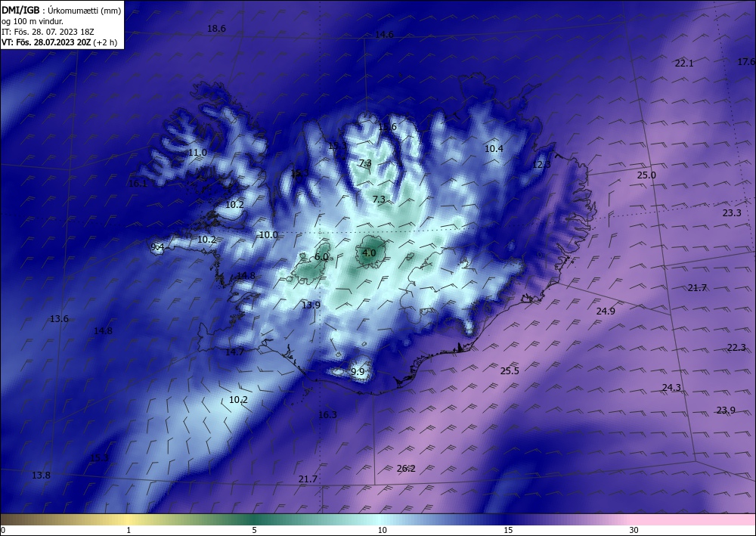Click the 16.3 value label
Image resolution: width=756 pixels, height=536 pixels.
click(x=328, y=415)
